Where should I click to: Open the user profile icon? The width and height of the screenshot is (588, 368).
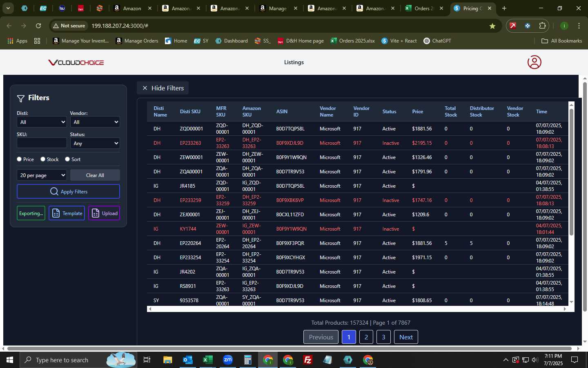click(534, 62)
